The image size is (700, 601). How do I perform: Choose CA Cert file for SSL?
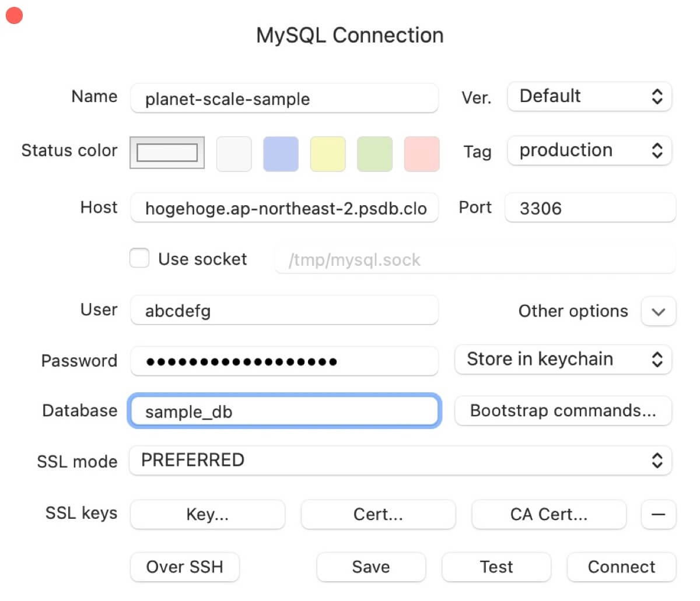tap(548, 514)
